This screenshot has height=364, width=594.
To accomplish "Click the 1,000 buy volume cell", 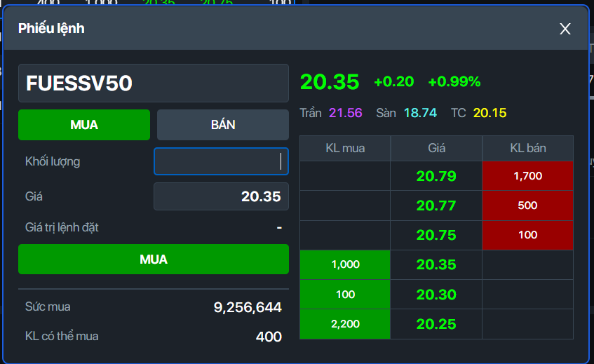I will (345, 264).
